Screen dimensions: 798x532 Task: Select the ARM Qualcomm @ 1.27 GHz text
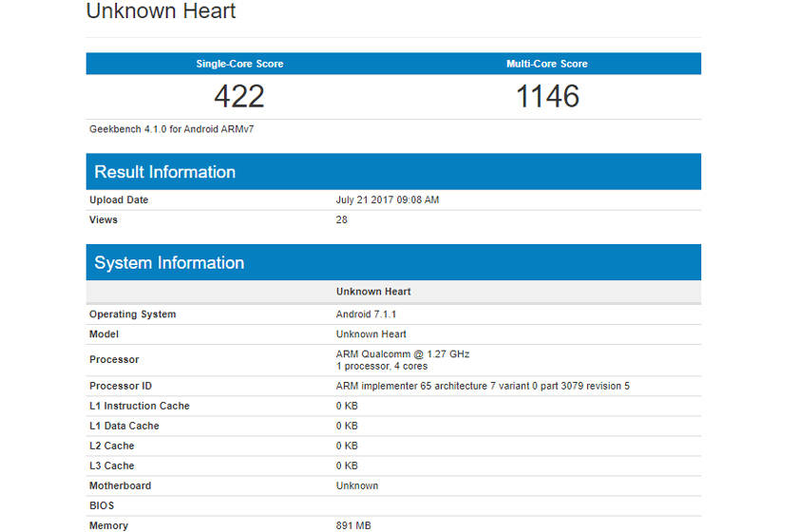pos(403,353)
